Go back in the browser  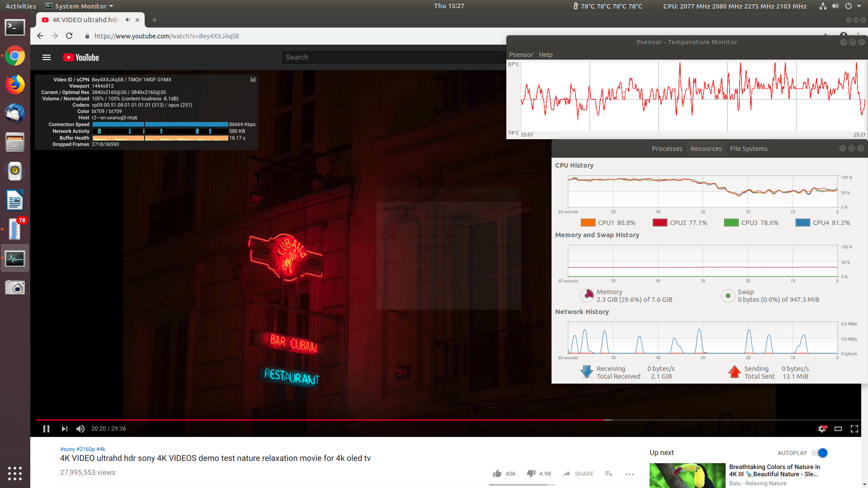(40, 36)
